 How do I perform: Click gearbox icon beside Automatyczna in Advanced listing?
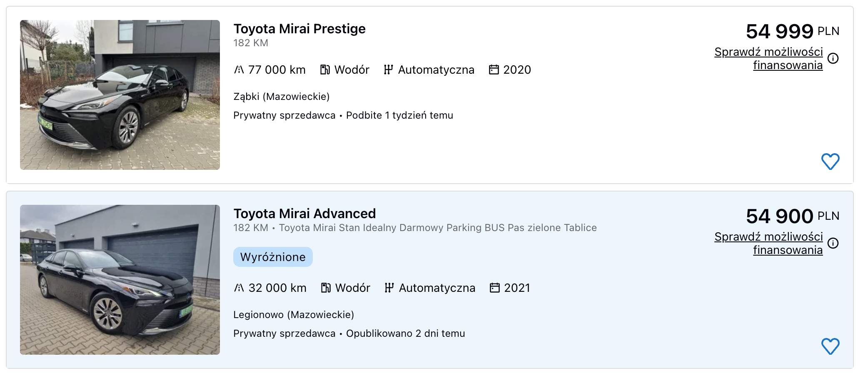[389, 288]
